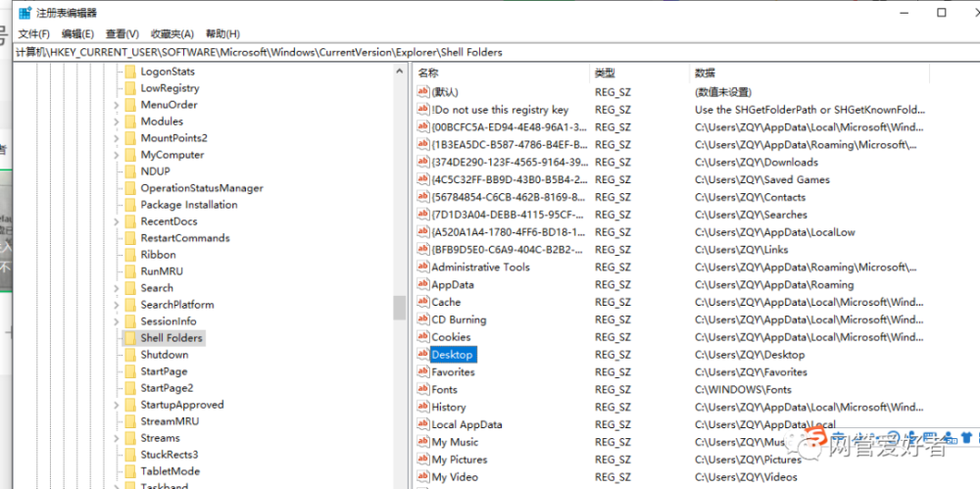The height and width of the screenshot is (489, 980).
Task: Click the StuckRects3 folder icon
Action: pyautogui.click(x=130, y=455)
